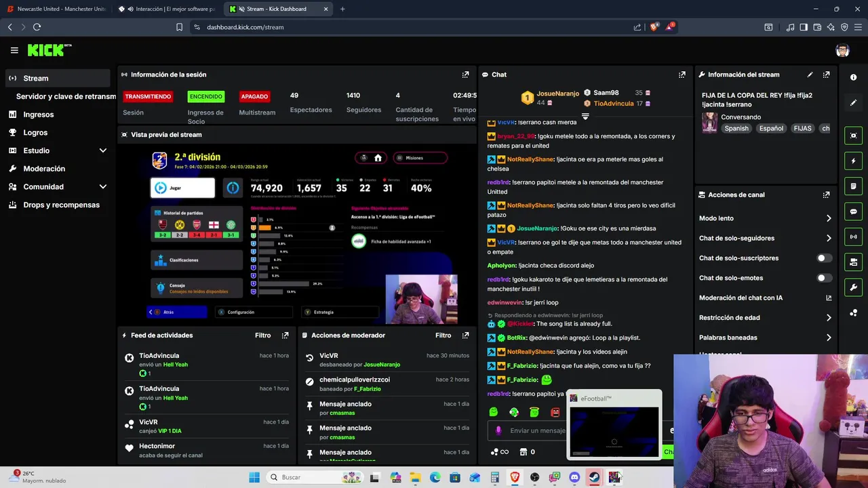Select Stream in the left sidebar
This screenshot has width=868, height=488.
(x=57, y=78)
